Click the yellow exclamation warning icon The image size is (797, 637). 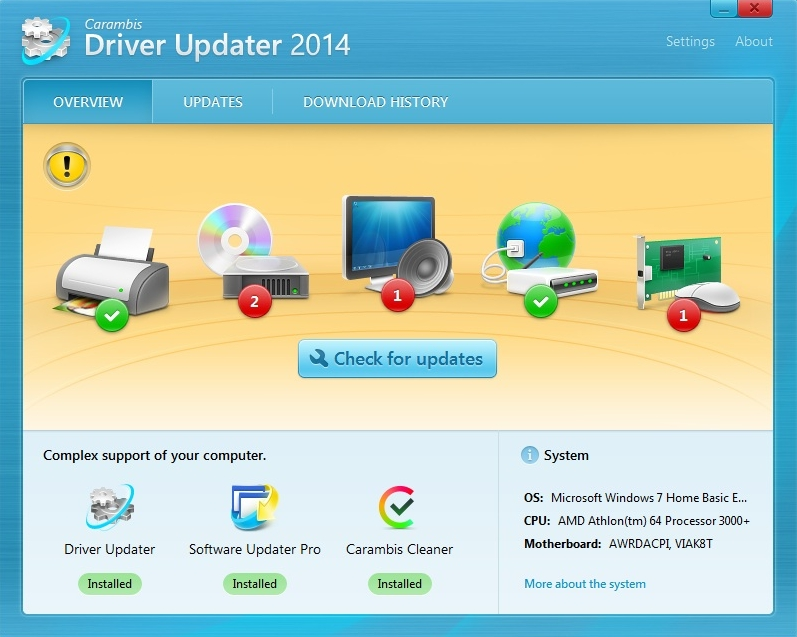tap(67, 166)
